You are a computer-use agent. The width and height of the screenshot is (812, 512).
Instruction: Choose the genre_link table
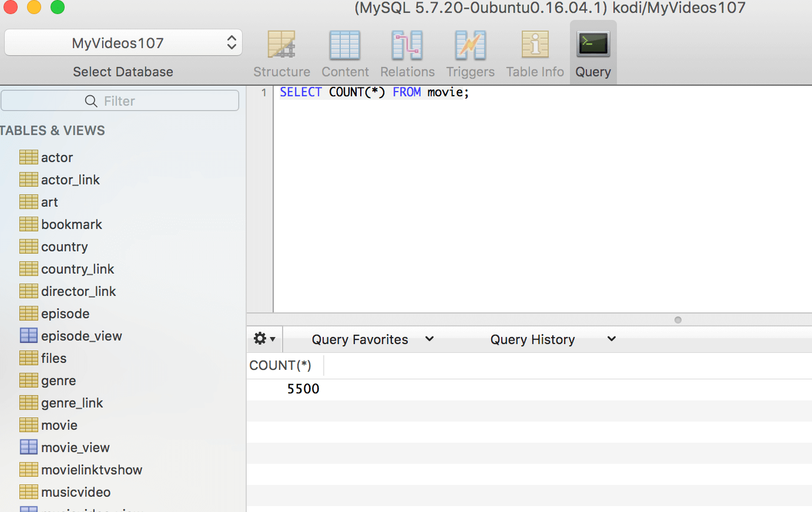(x=72, y=403)
